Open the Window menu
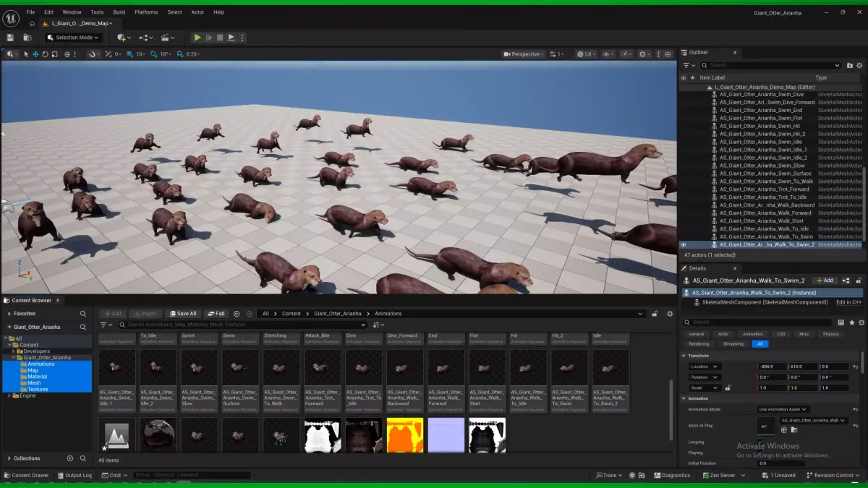Viewport: 868px width, 488px height. pos(72,12)
